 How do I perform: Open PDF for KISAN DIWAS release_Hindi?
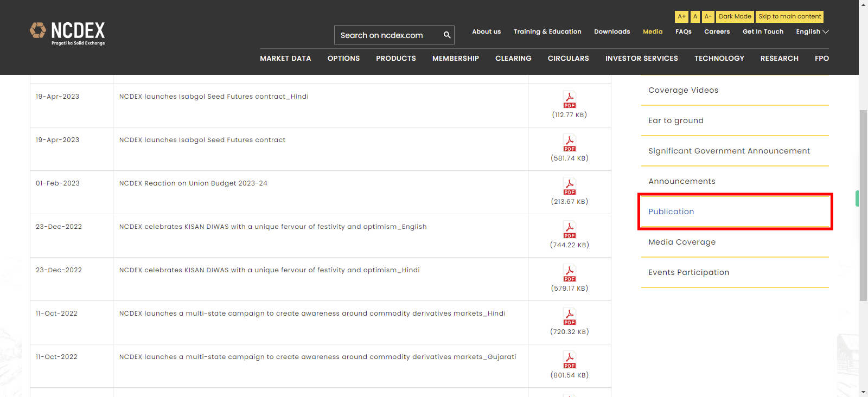coord(570,273)
